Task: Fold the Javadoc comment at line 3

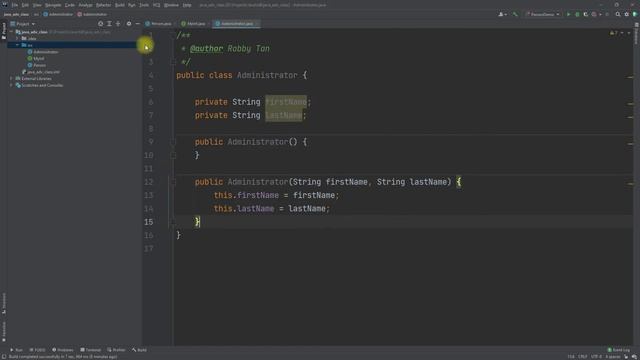Action: (x=173, y=62)
